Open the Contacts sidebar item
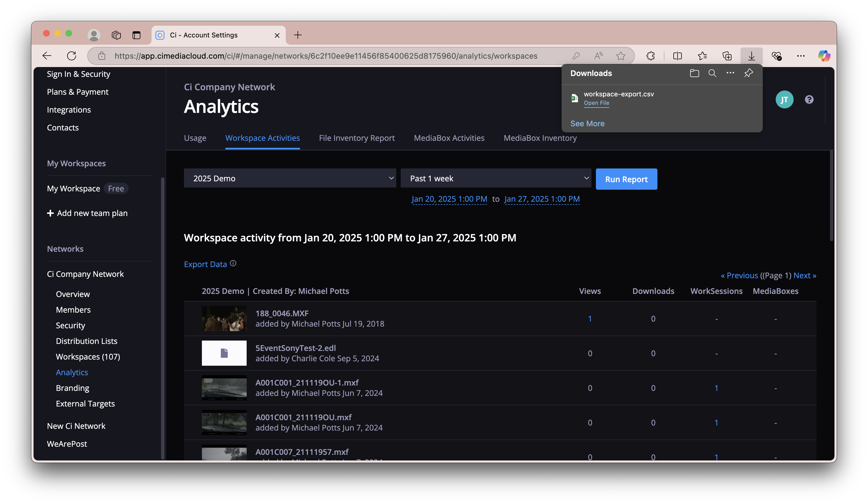Viewport: 868px width, 504px height. (x=63, y=128)
